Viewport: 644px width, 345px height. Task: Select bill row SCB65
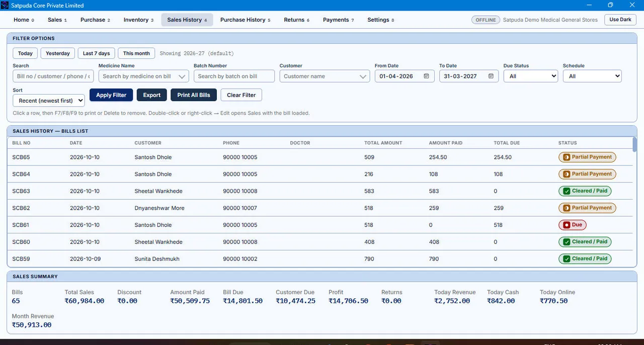coord(319,157)
